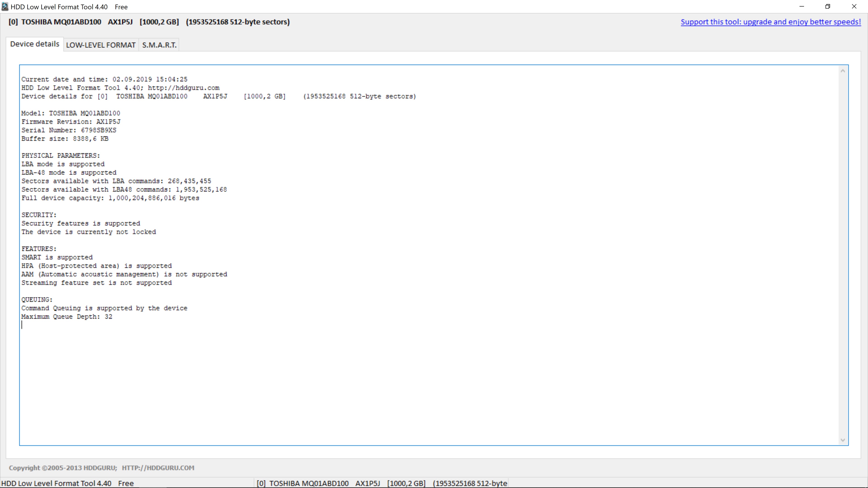This screenshot has height=488, width=868.
Task: Open the S.M.A.R.T. tab
Action: [159, 45]
